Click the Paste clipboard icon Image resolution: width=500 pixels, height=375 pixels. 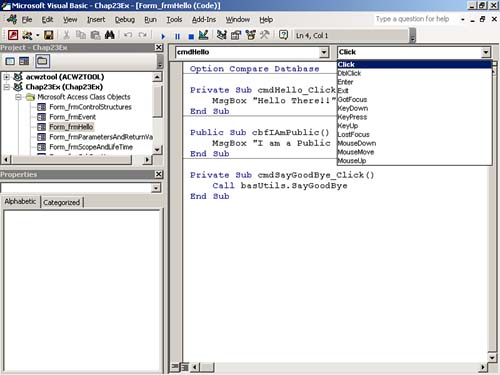(95, 35)
